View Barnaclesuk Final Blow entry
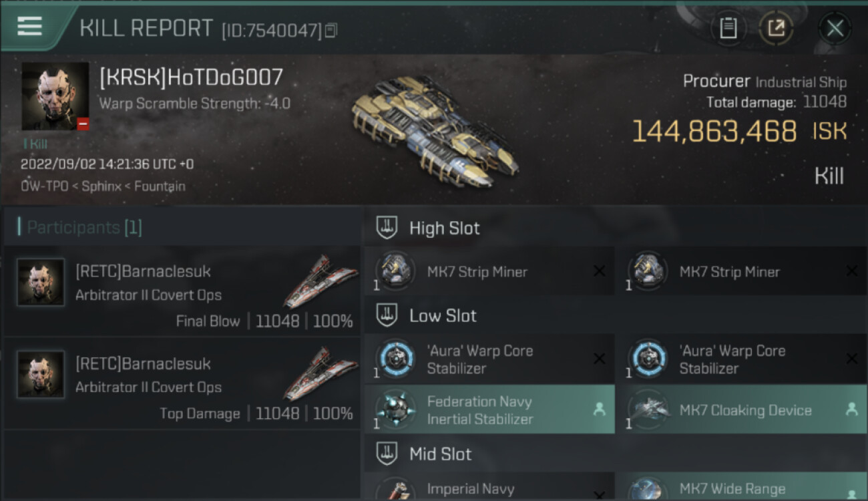The image size is (868, 501). [x=182, y=291]
